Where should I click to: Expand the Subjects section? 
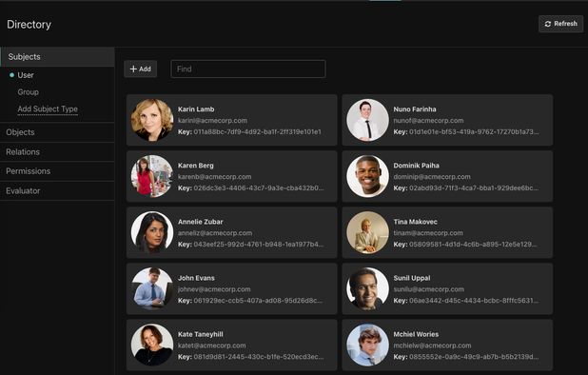pos(57,56)
